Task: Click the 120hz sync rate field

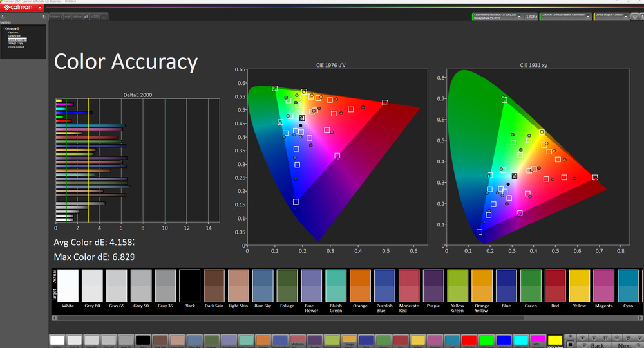Action: click(531, 16)
